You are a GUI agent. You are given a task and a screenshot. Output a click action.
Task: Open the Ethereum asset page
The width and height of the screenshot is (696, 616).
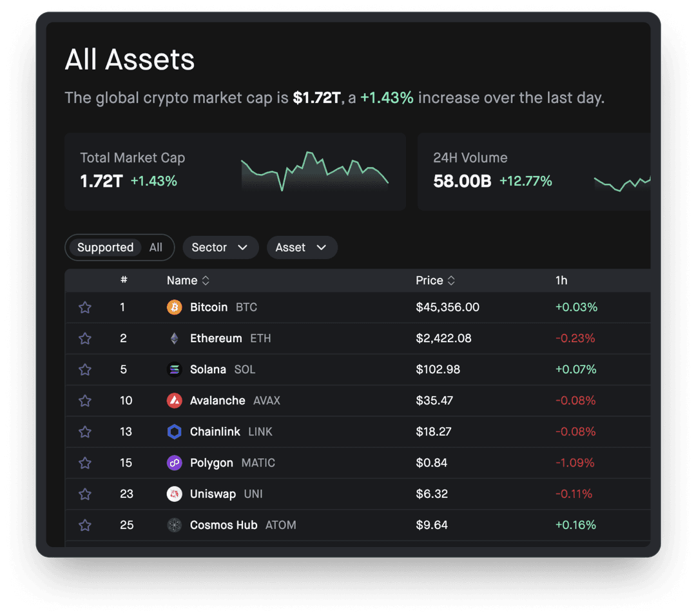pyautogui.click(x=216, y=338)
